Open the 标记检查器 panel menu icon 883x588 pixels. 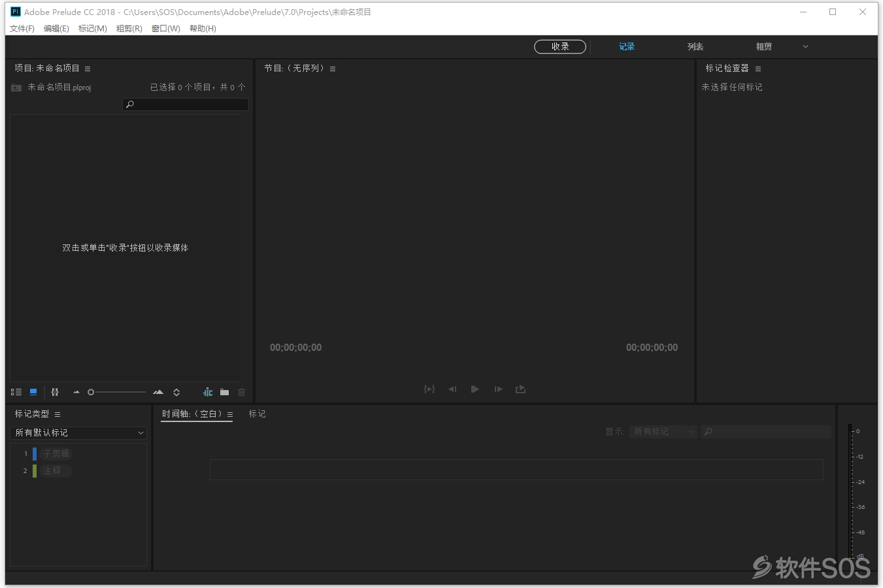pyautogui.click(x=758, y=69)
